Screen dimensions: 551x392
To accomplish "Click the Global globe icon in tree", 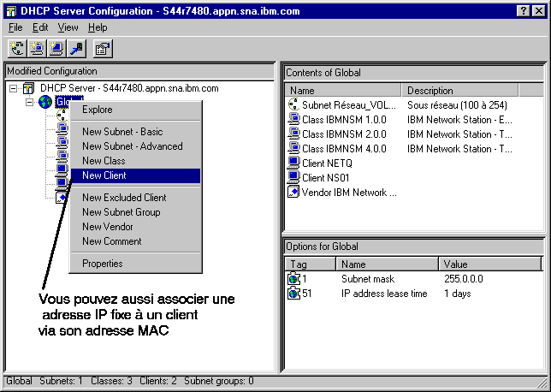I will pos(45,102).
